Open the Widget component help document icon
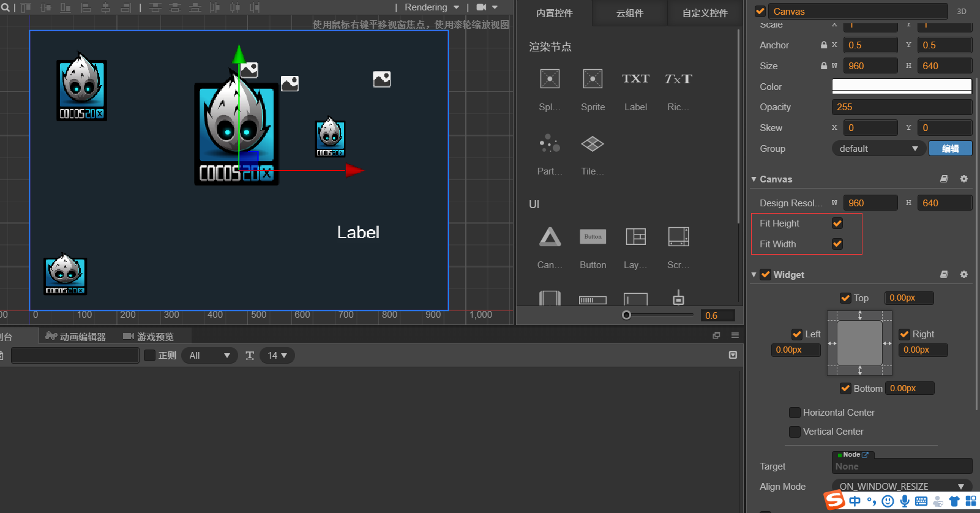 point(944,274)
